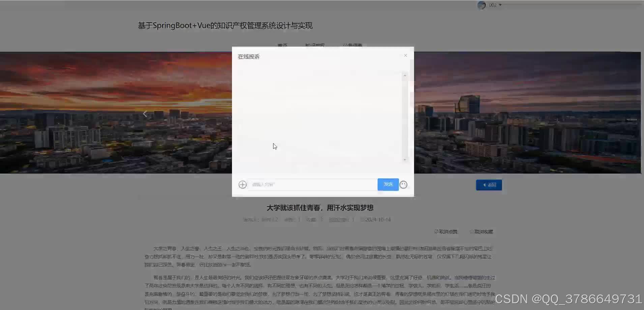Click the user avatar in the top-right corner
This screenshot has height=310, width=644.
coord(482,5)
